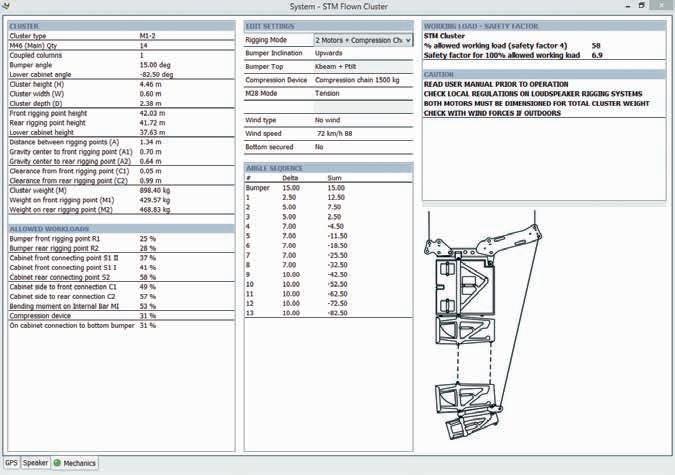Select row 9 sum -42.50 in Angle Sequence
The image size is (675, 475).
coord(337,274)
